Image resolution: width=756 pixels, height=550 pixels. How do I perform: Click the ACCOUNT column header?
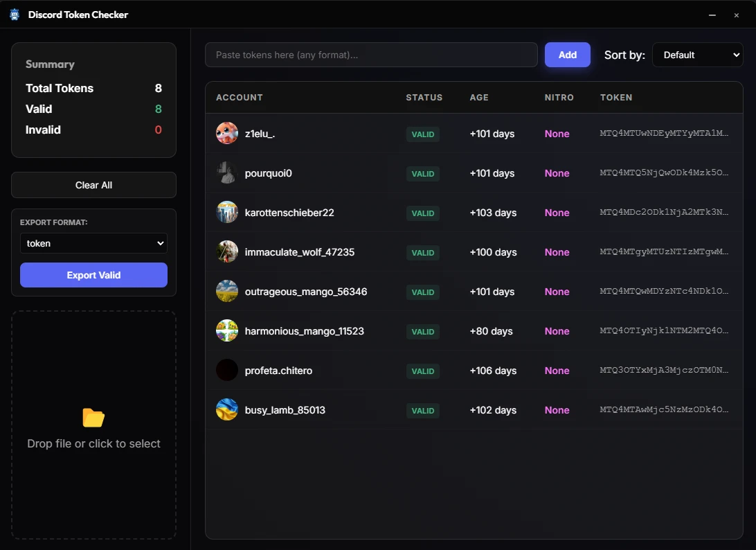[x=239, y=98]
